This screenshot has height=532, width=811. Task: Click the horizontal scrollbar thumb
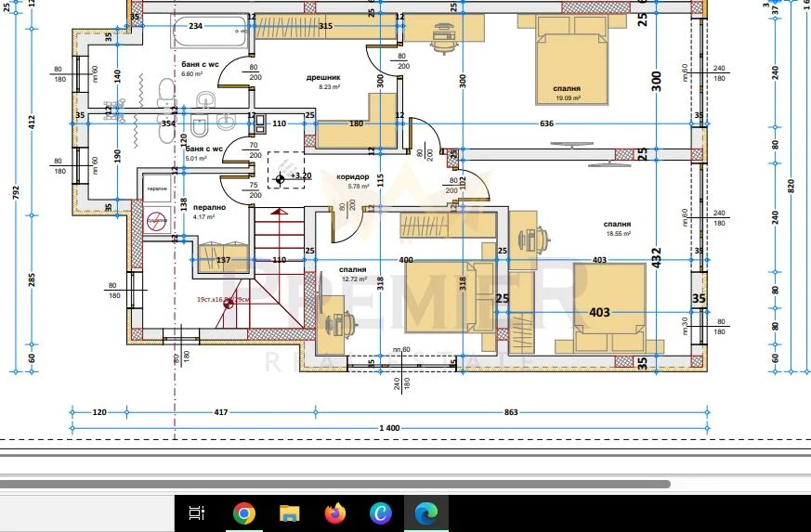click(x=334, y=484)
